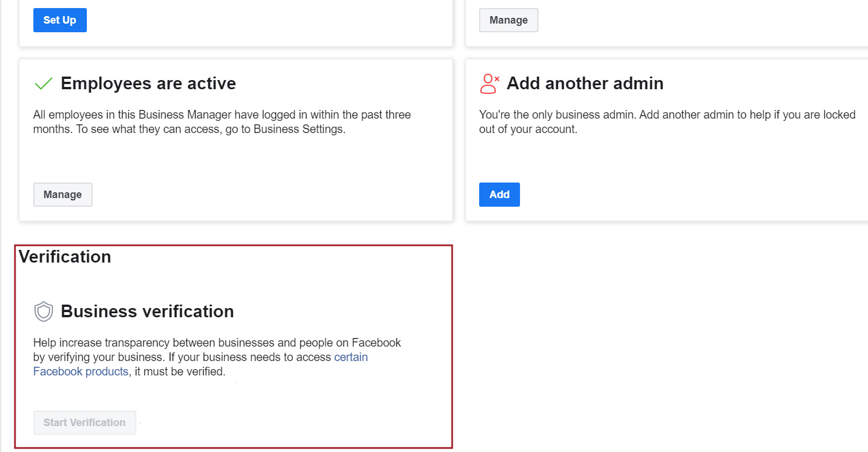Click the red admin person icon

tap(489, 83)
